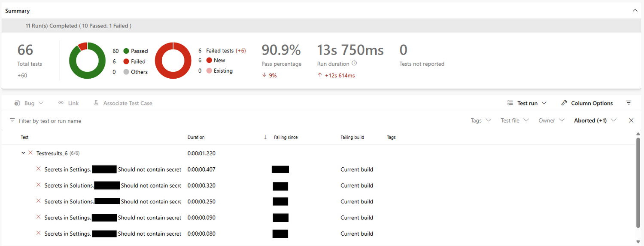644x246 pixels.
Task: Click the Run duration info icon
Action: [354, 63]
